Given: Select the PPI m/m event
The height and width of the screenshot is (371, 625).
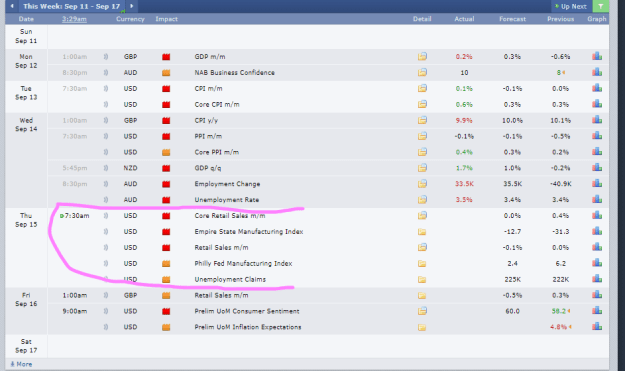Looking at the screenshot, I should point(208,136).
